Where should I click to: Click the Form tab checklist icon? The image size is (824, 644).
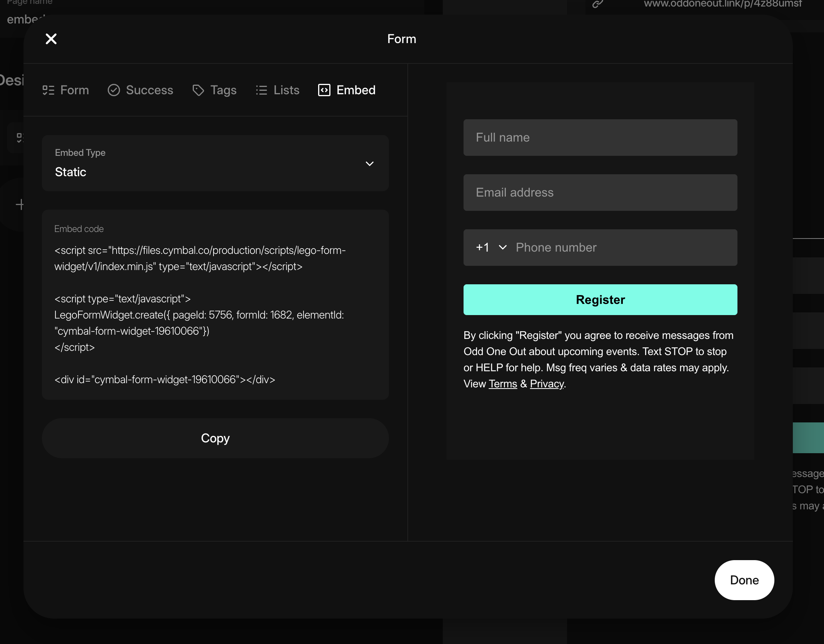(48, 90)
